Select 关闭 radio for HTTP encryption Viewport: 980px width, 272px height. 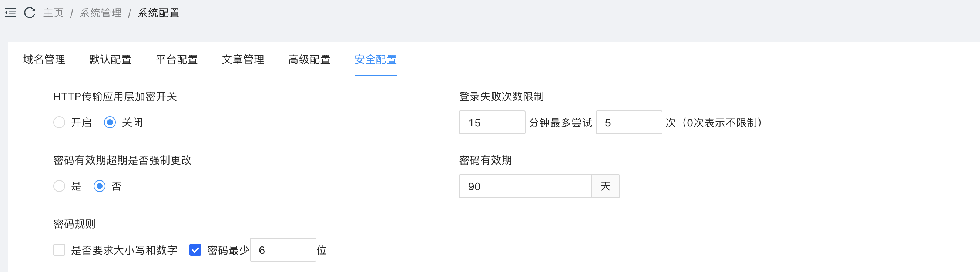coord(110,123)
